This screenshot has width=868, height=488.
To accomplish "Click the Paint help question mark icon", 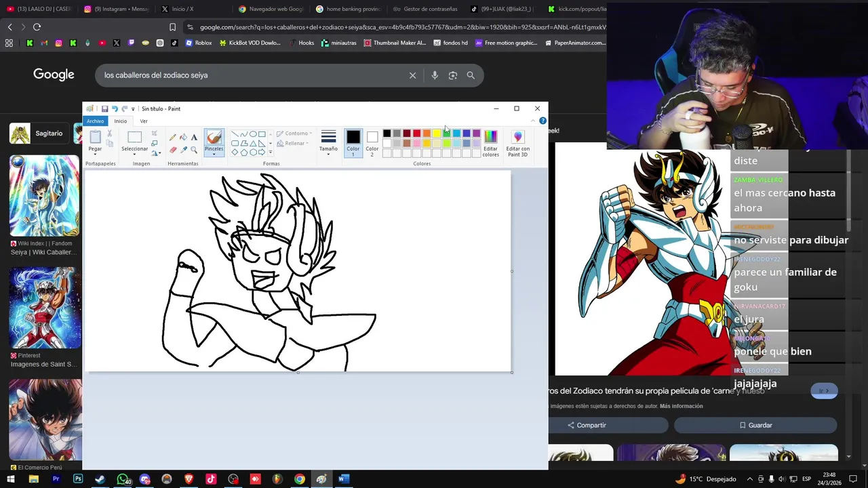I will (x=542, y=121).
